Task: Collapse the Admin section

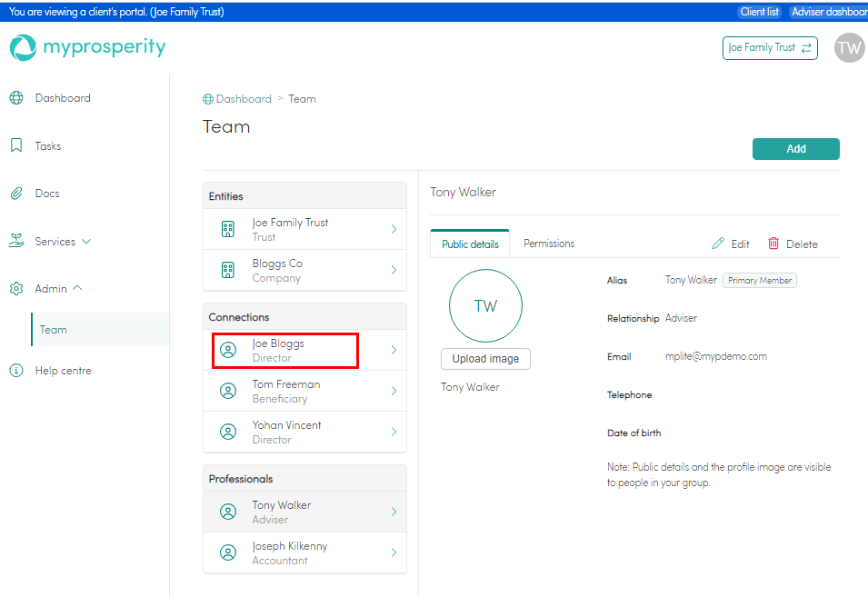Action: (x=58, y=288)
